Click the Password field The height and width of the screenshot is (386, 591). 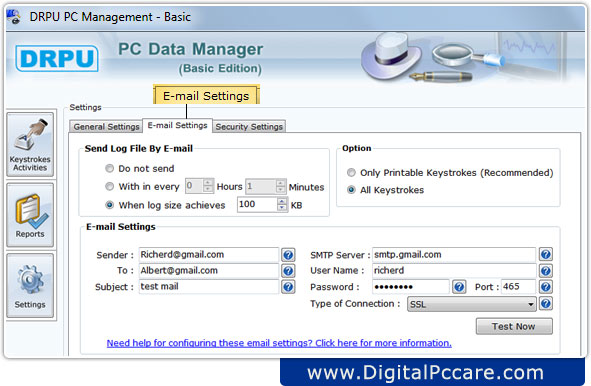(x=411, y=287)
